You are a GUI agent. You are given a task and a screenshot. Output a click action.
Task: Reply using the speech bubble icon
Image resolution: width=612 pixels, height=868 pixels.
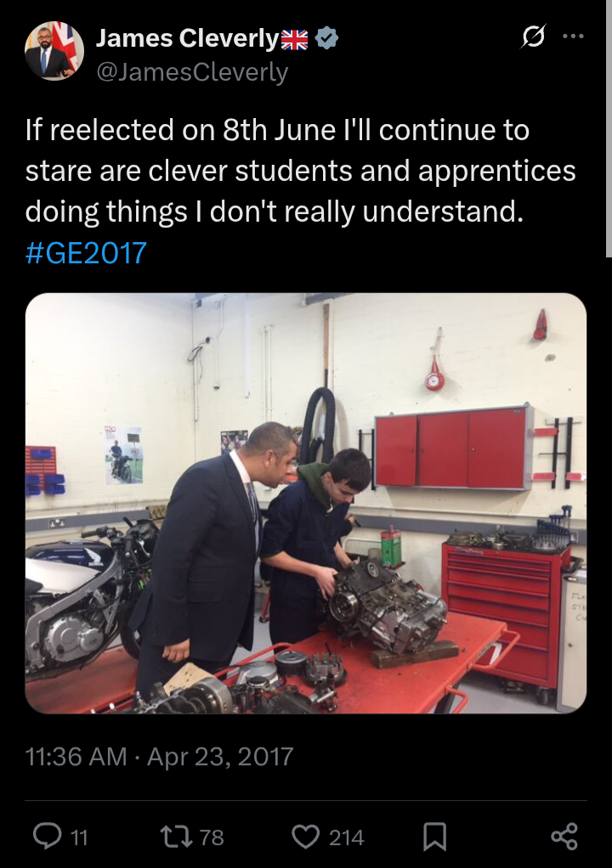coord(47,837)
